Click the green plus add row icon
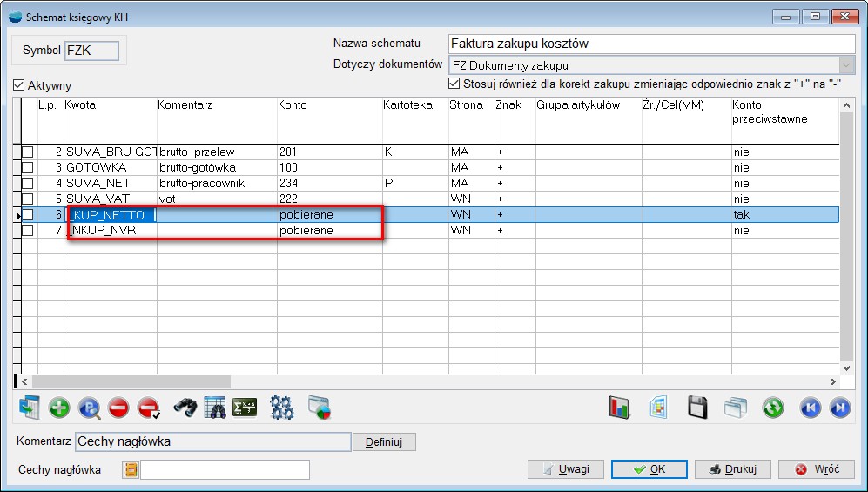The image size is (868, 492). [x=59, y=408]
